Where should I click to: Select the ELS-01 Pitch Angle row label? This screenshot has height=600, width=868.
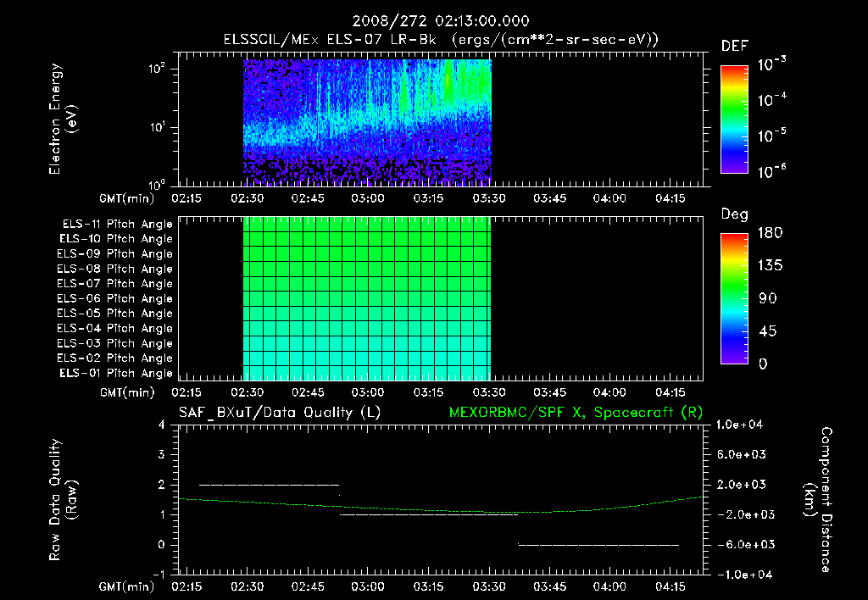116,373
